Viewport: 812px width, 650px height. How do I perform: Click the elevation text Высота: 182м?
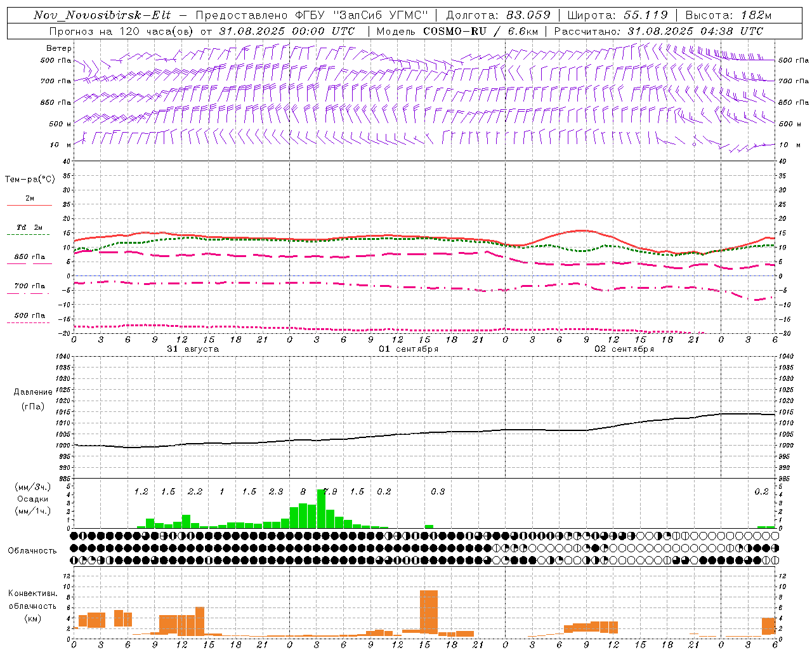click(x=728, y=15)
